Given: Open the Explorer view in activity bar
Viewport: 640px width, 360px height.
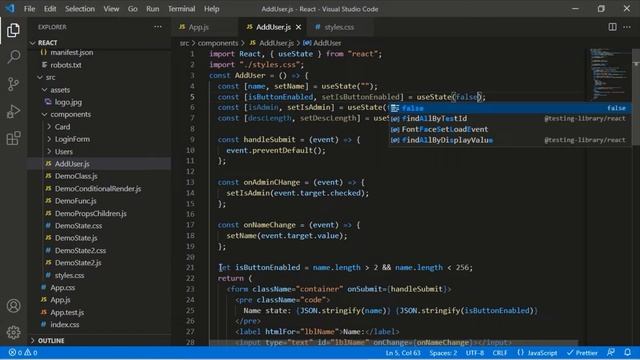Looking at the screenshot, I should click(x=13, y=30).
